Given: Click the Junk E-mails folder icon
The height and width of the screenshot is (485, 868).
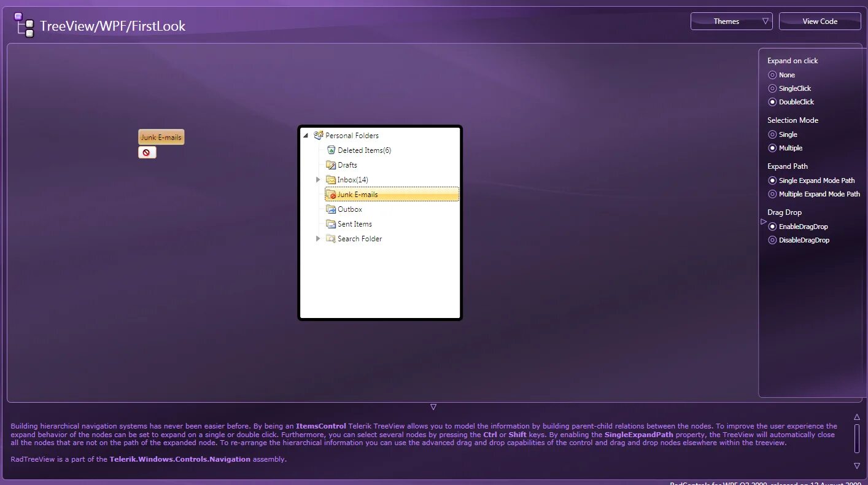Looking at the screenshot, I should pos(331,194).
